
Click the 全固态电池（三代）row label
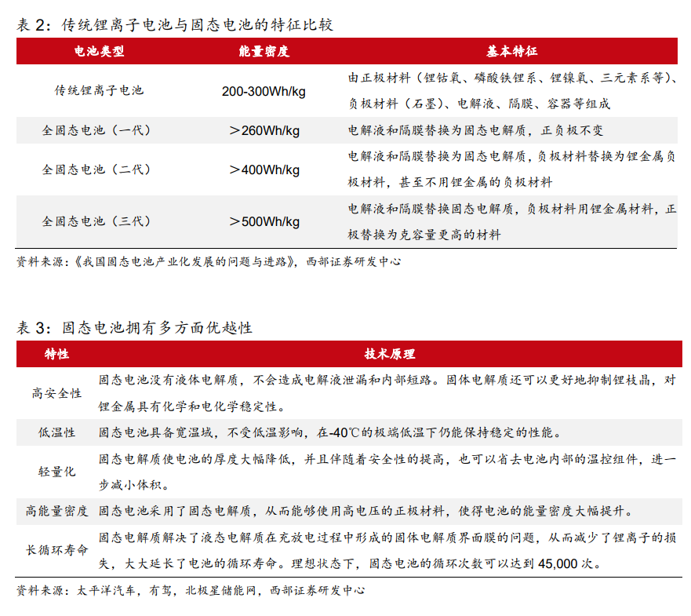click(99, 221)
